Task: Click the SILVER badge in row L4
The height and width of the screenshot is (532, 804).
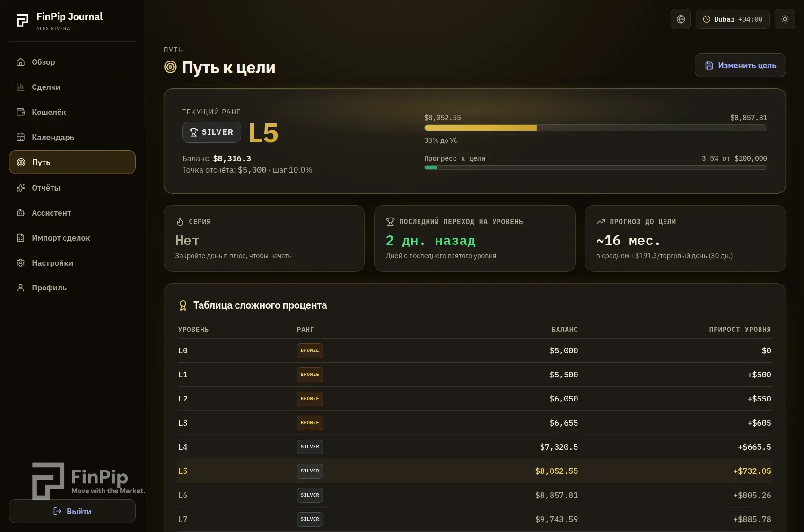Action: pos(310,447)
